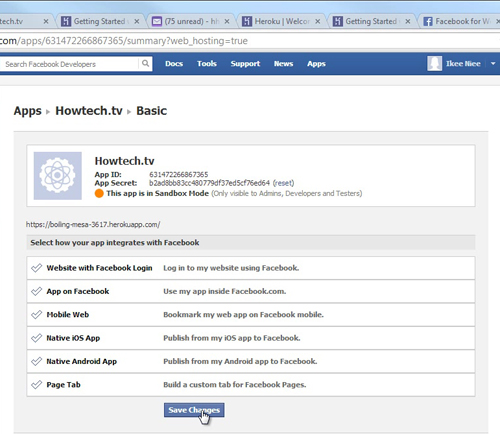Click 'Publish from my Android app to Facebook.' text
500x434 pixels.
[240, 361]
